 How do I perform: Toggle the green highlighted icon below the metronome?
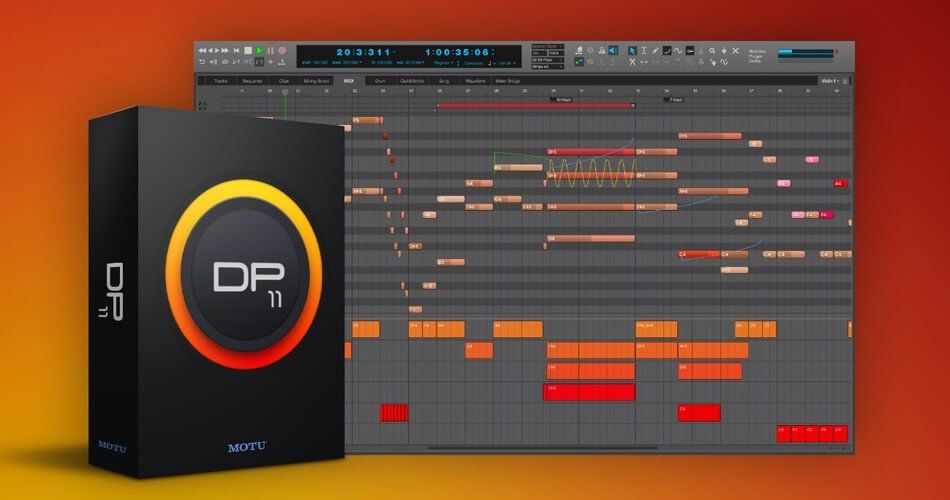[579, 62]
